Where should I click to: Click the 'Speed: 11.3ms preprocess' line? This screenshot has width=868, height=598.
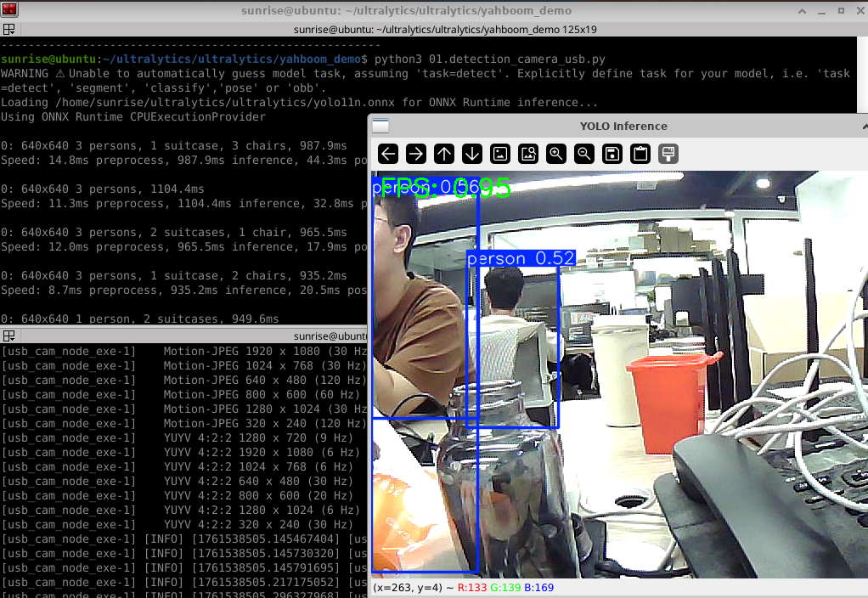[183, 203]
